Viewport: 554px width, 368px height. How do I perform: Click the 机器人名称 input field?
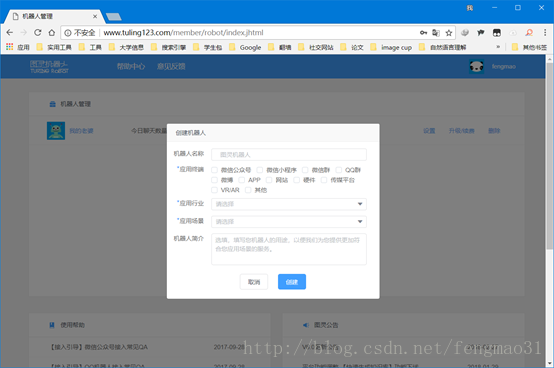[289, 155]
